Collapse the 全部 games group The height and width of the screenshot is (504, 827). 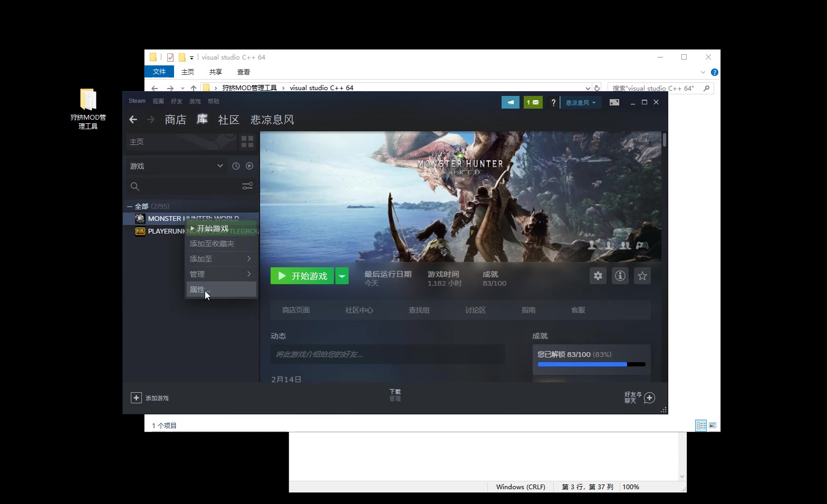130,206
